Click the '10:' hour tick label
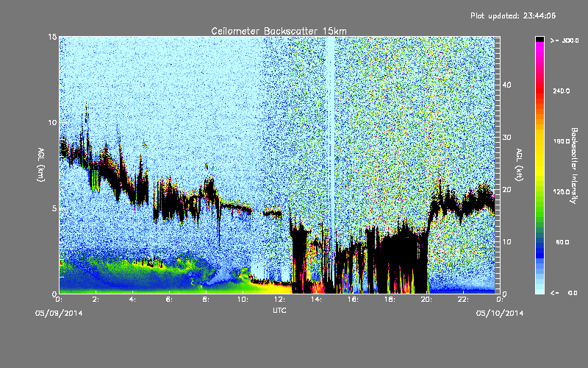 [243, 300]
